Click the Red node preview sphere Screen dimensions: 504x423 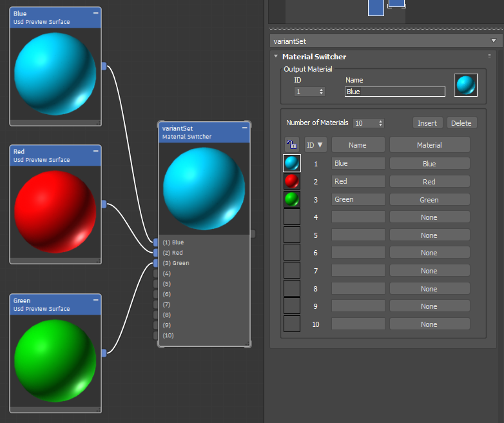point(55,211)
